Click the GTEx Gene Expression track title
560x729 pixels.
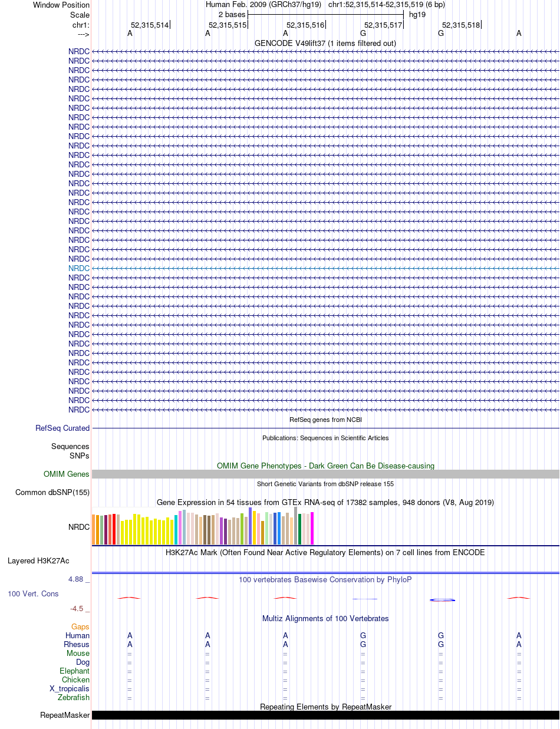click(325, 503)
